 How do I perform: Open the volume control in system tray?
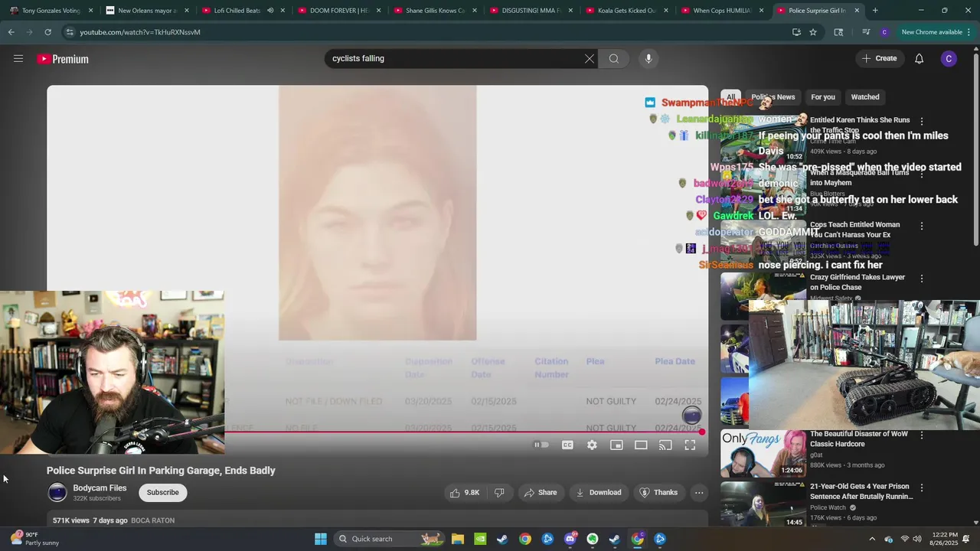coord(917,539)
